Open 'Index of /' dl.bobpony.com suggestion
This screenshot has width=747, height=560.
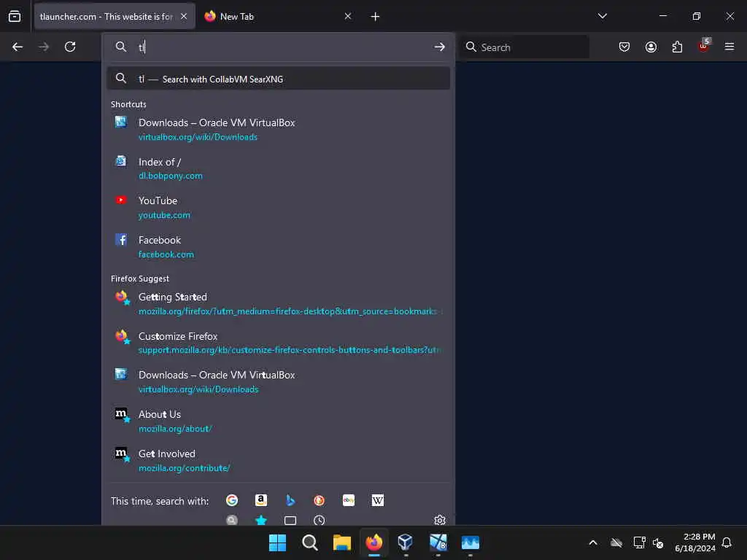(x=279, y=168)
